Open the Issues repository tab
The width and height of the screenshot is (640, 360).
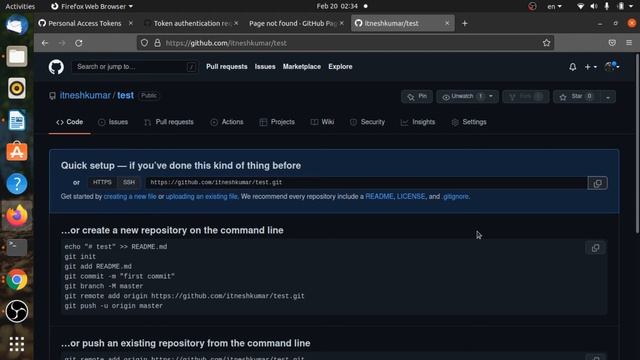(113, 122)
